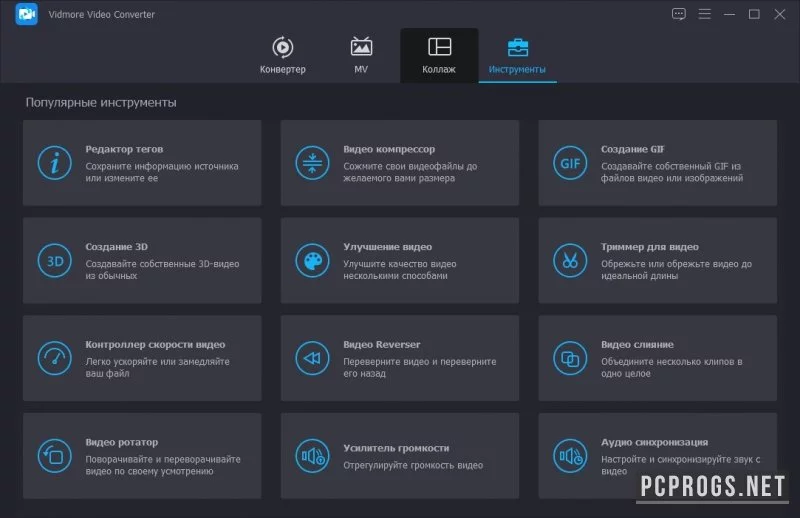
Task: Click the Редактор тегов info icon
Action: pos(55,163)
